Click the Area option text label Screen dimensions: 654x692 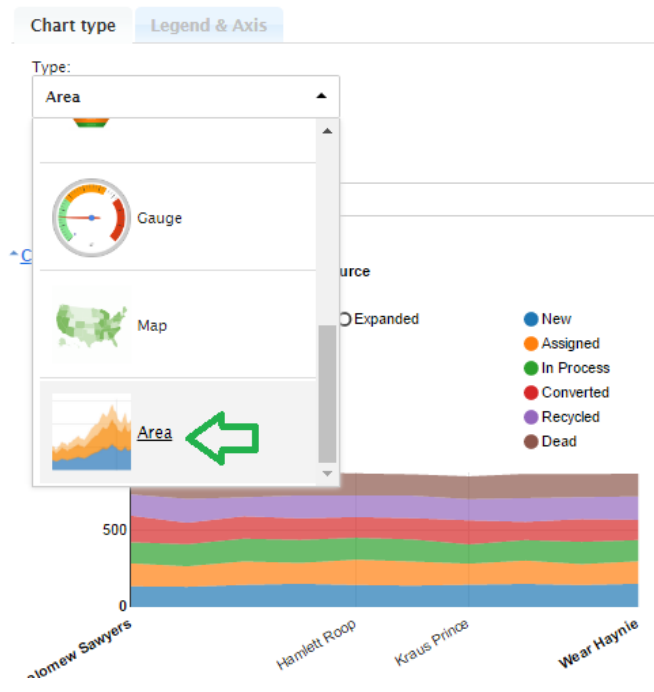tap(155, 433)
